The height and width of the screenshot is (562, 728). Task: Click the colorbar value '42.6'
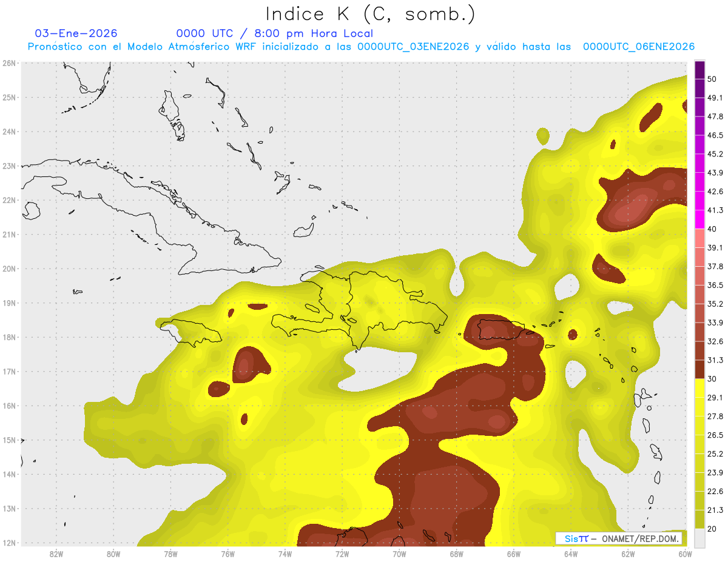coord(715,192)
